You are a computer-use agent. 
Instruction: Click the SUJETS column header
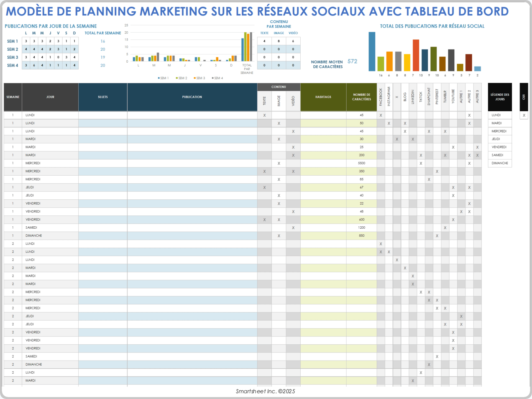pyautogui.click(x=103, y=97)
